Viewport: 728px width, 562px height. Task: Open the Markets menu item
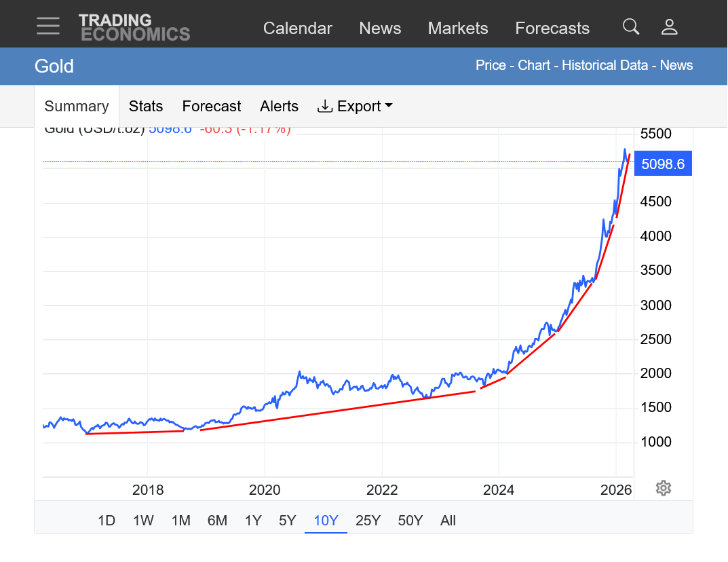pos(458,28)
